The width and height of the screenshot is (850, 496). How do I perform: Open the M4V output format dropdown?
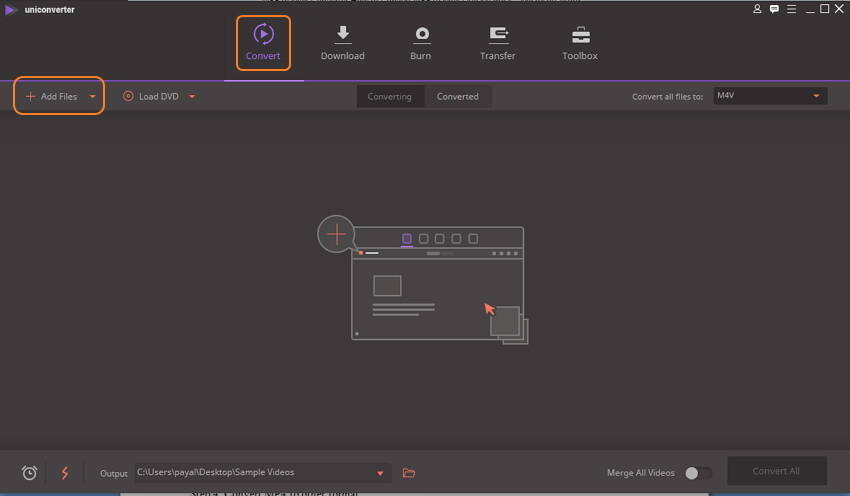(770, 96)
